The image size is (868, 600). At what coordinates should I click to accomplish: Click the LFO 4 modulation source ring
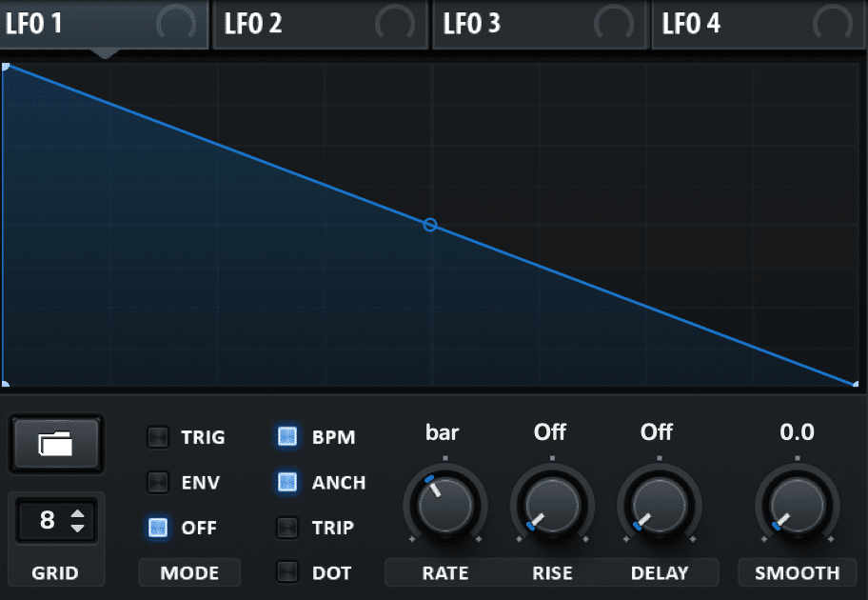point(833,25)
